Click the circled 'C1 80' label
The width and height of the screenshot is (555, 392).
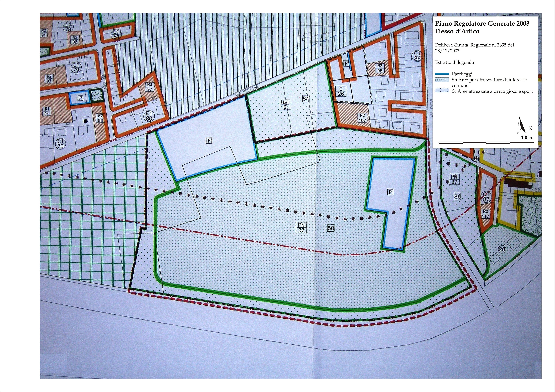click(x=149, y=116)
